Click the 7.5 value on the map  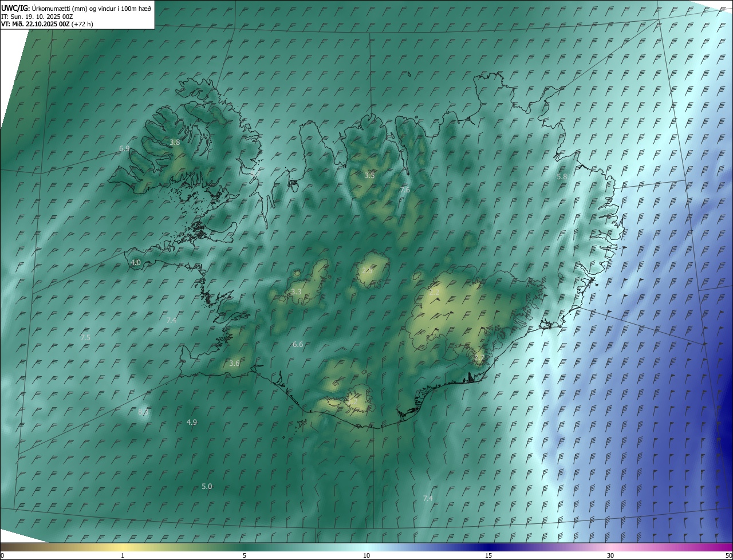tap(85, 338)
